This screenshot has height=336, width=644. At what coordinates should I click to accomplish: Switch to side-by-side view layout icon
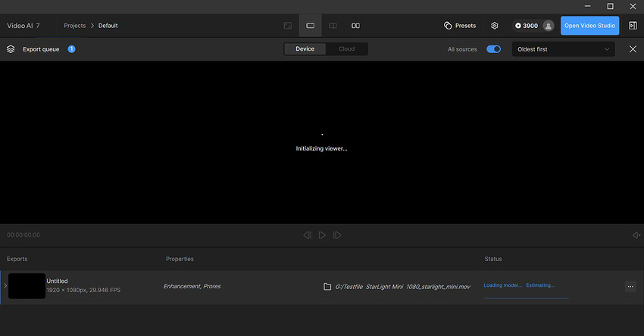(355, 26)
